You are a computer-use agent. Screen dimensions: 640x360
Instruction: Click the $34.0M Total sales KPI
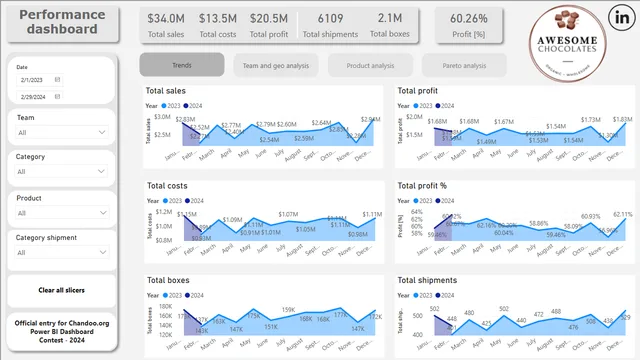[166, 25]
